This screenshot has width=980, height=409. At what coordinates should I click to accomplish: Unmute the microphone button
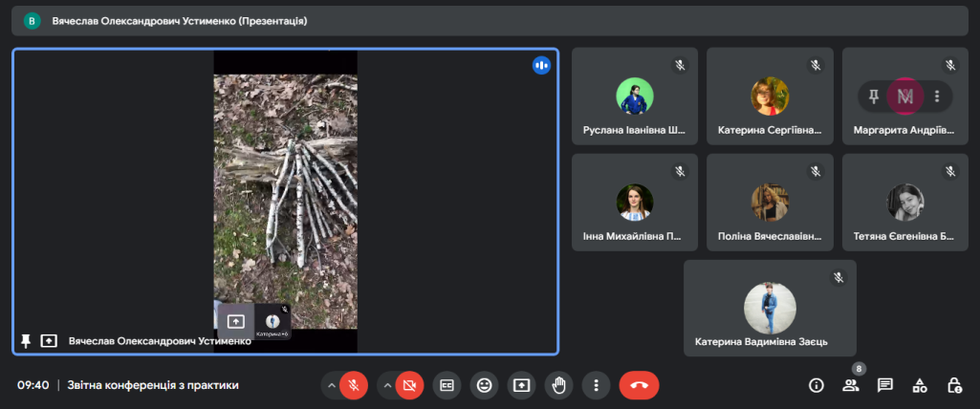[x=354, y=385]
